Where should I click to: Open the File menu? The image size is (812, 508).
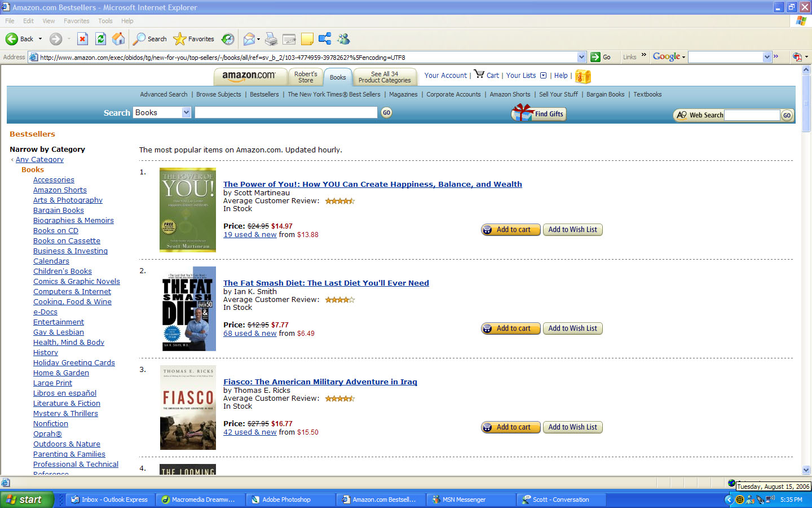10,21
